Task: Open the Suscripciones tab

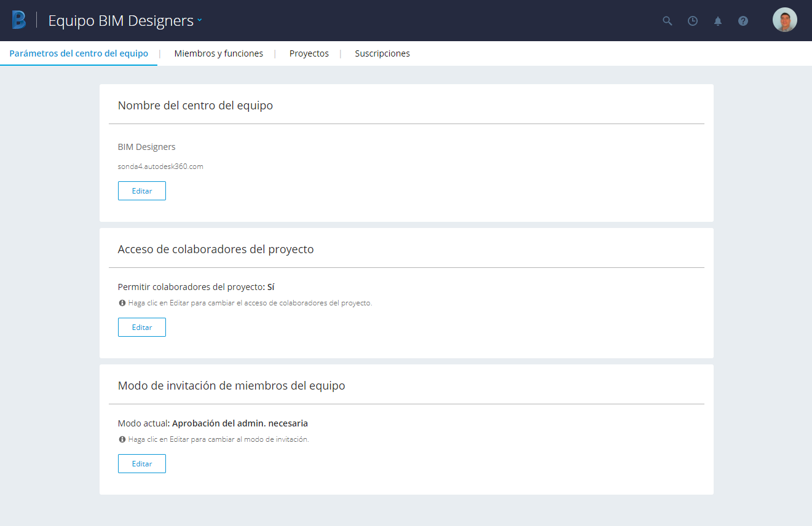Action: [382, 53]
